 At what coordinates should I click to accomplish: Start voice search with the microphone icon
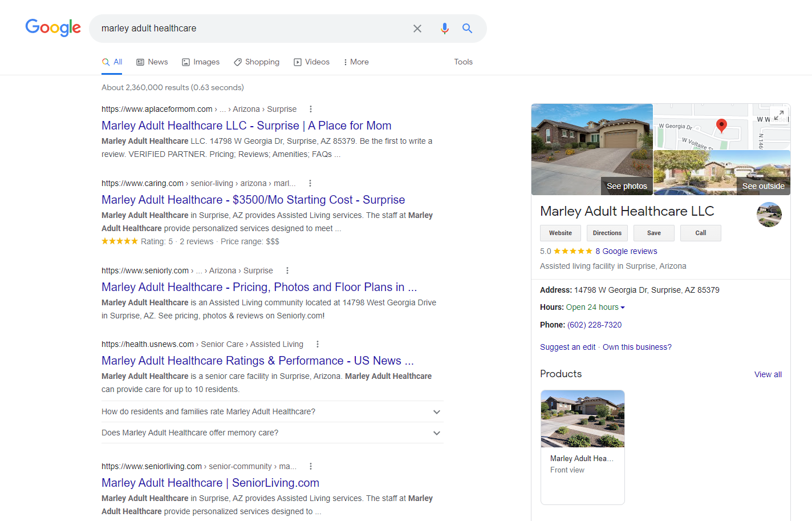click(445, 29)
